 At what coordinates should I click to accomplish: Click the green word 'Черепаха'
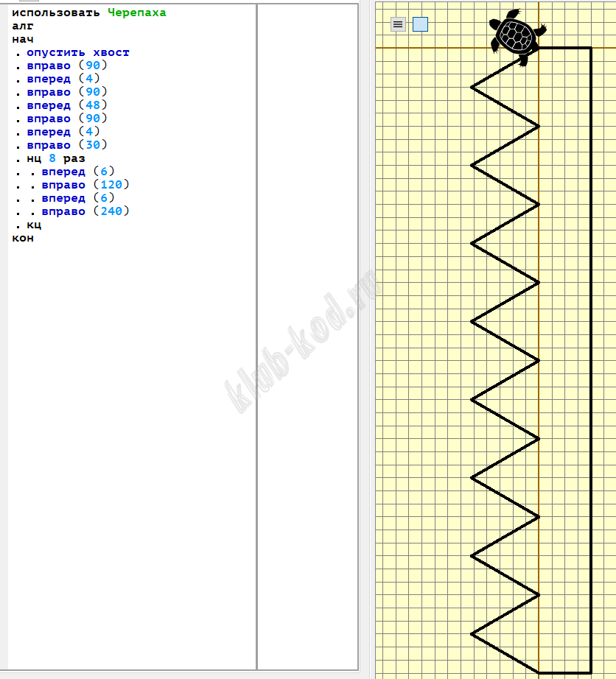click(x=137, y=13)
